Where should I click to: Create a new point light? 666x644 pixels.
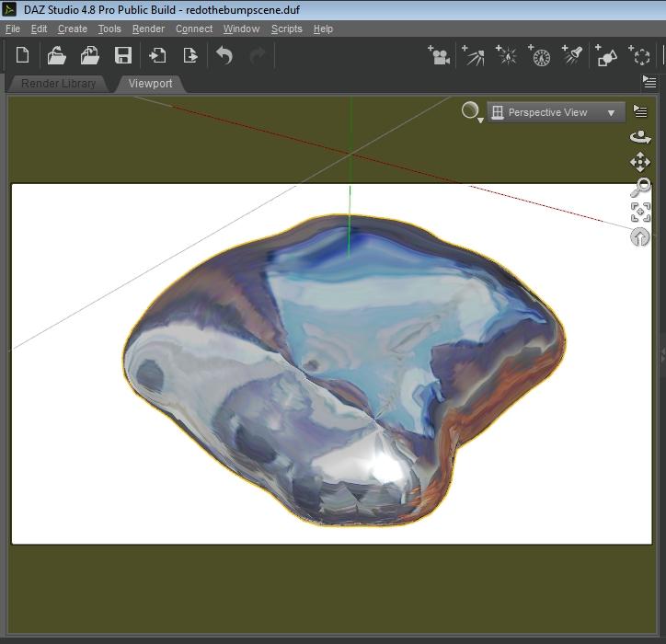506,55
